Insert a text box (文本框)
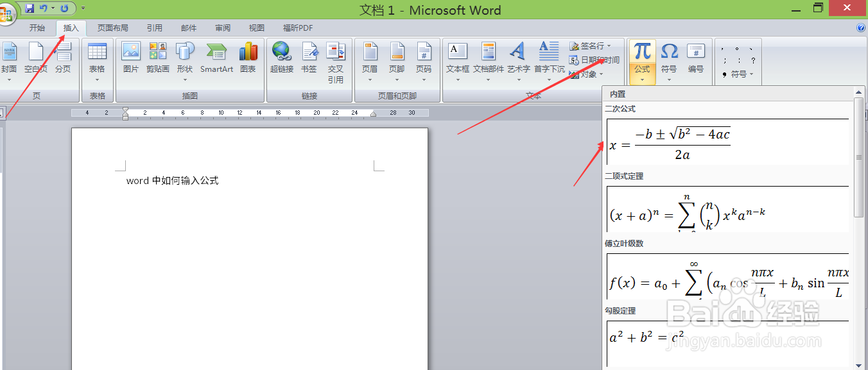Viewport: 868px width, 370px height. tap(458, 62)
